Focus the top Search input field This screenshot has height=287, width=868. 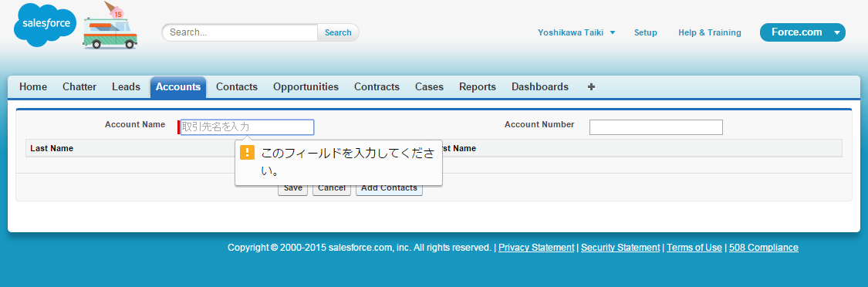click(240, 32)
